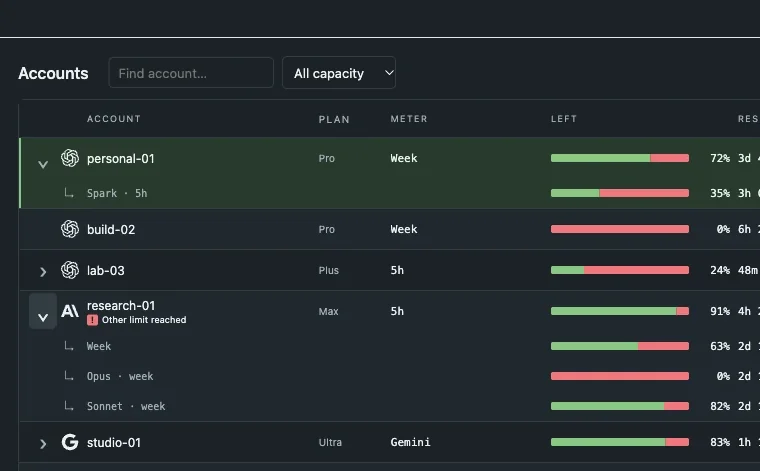Click the build-02 empty usage bar
Image resolution: width=760 pixels, height=471 pixels.
[x=620, y=229]
